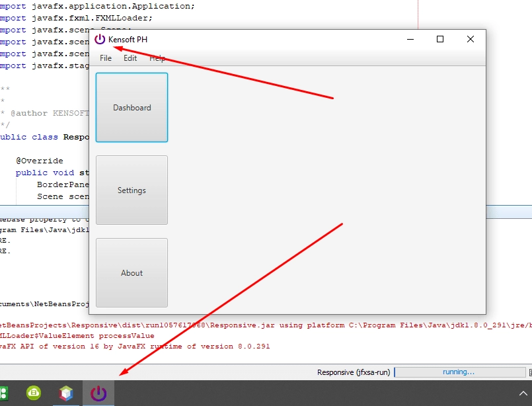532x406 pixels.
Task: Click the Settings button
Action: click(132, 190)
